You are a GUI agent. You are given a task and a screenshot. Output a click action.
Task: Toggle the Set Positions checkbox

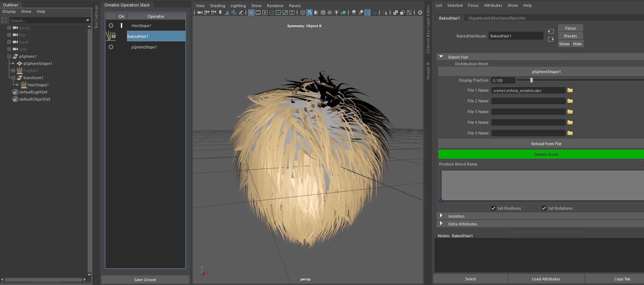click(493, 208)
